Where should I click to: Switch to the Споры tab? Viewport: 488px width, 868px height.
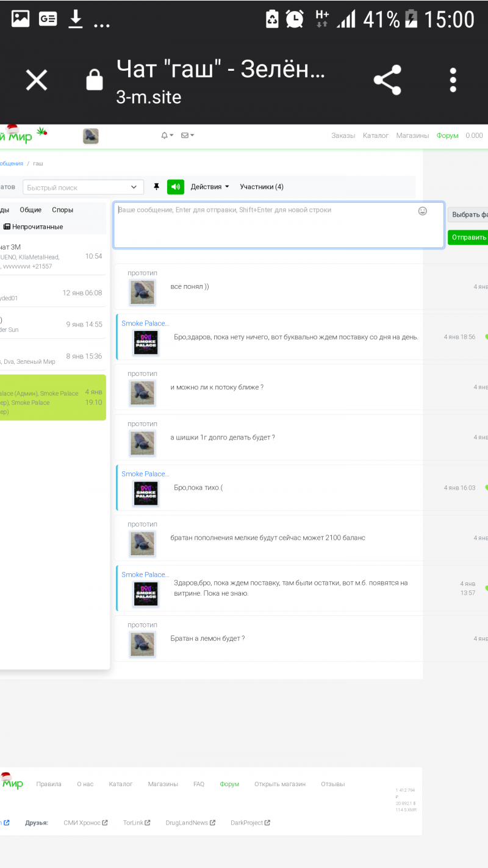62,210
